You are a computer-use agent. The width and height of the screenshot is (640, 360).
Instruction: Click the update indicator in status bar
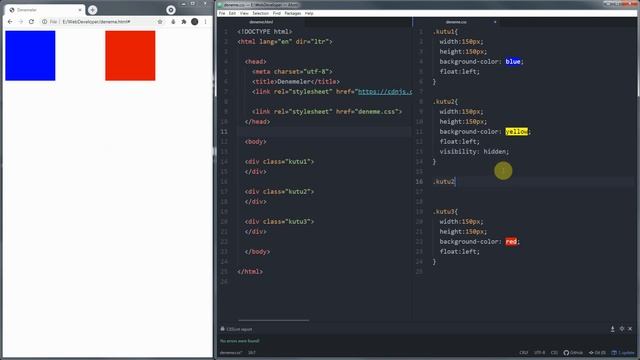coord(623,353)
